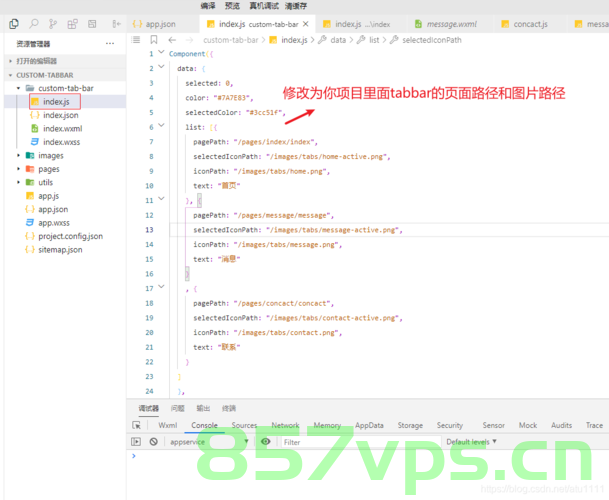The width and height of the screenshot is (609, 500).
Task: Fold the code at line 1
Action: tap(161, 52)
